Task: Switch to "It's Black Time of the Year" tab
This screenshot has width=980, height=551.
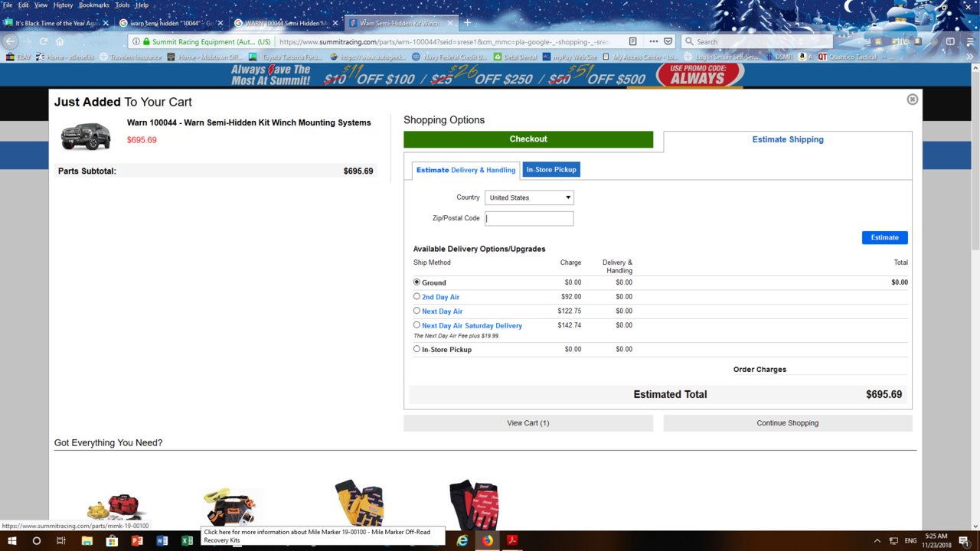Action: tap(58, 23)
